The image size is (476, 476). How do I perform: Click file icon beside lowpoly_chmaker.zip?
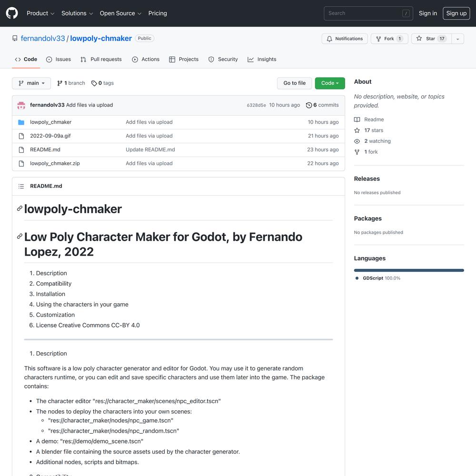21,164
